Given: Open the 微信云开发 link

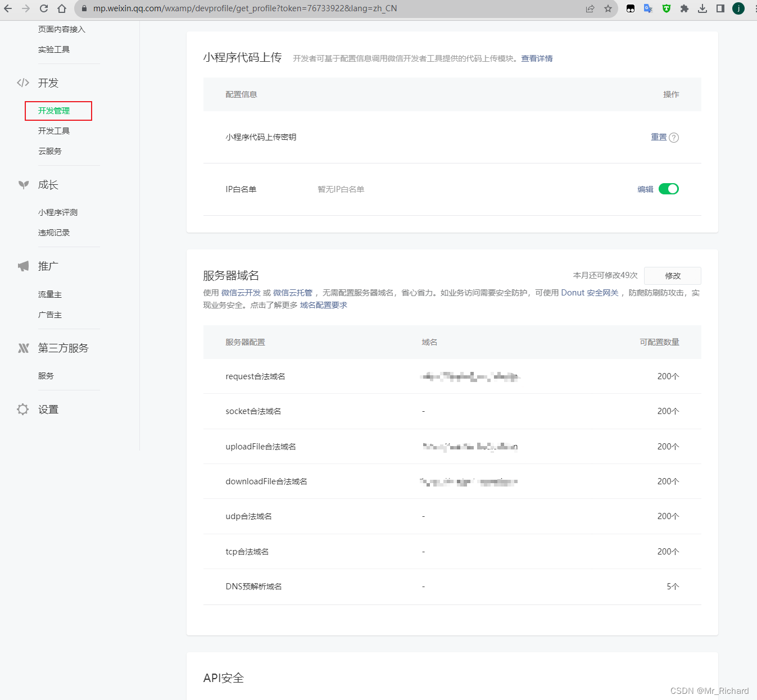Looking at the screenshot, I should 241,293.
